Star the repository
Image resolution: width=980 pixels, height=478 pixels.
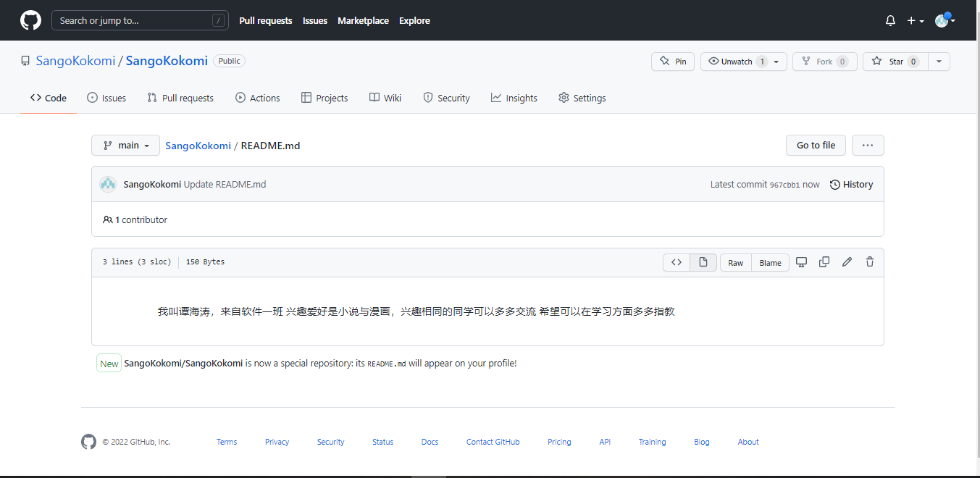(895, 62)
